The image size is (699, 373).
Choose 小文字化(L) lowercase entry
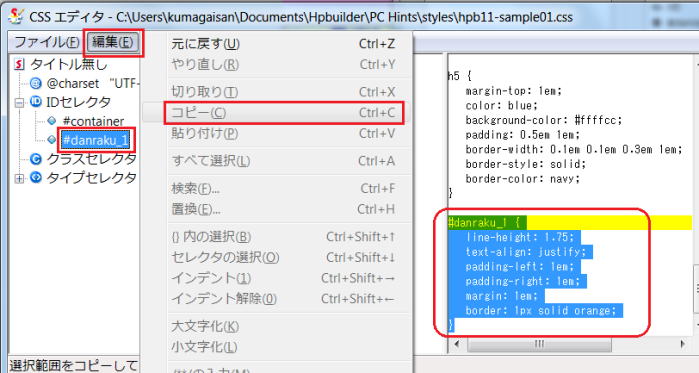283,347
